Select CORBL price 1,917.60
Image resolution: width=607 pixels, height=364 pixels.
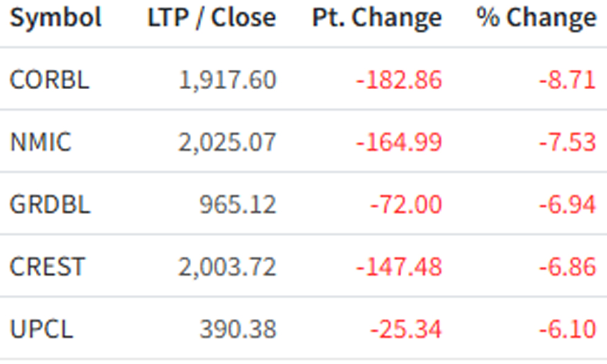(x=227, y=80)
